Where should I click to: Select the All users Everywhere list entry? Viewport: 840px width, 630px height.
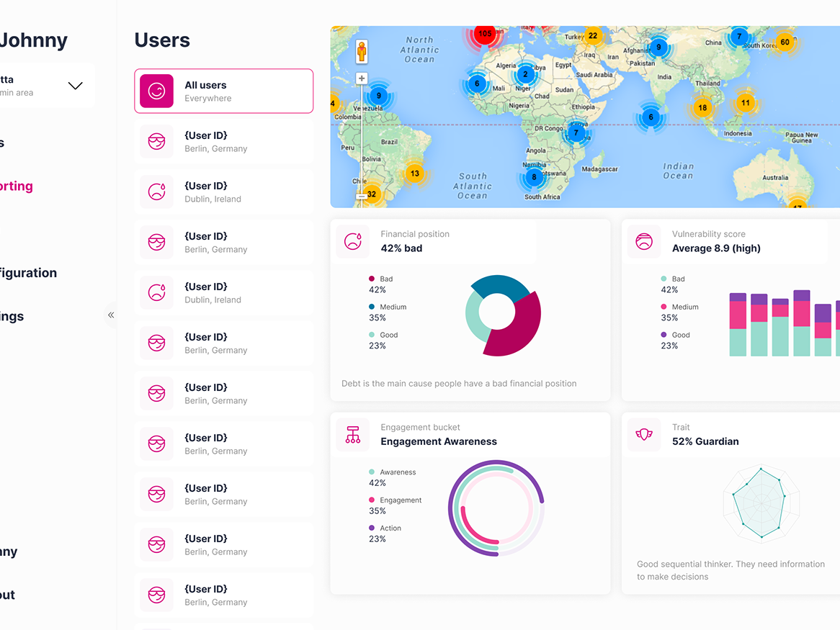[x=223, y=91]
